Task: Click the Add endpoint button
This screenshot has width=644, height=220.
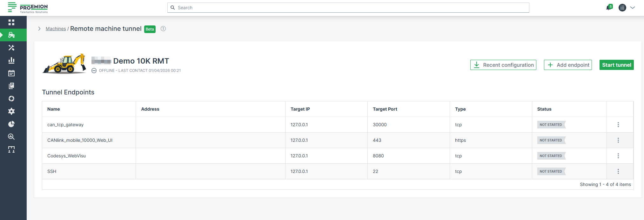Action: coord(568,65)
